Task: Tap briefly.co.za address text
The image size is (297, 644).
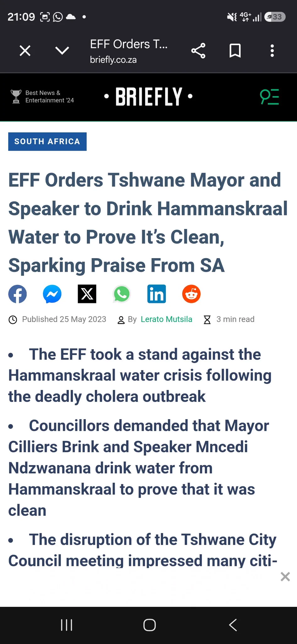Action: (113, 60)
